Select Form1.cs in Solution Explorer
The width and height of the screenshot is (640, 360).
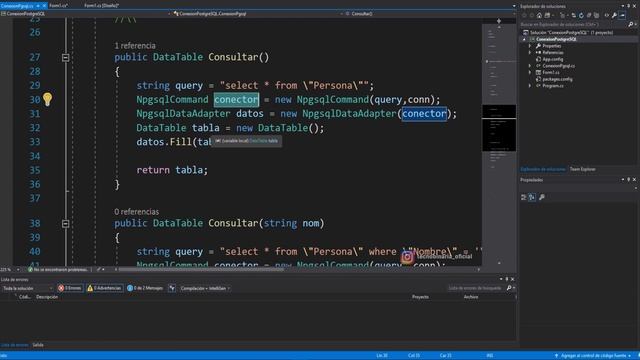tap(551, 73)
